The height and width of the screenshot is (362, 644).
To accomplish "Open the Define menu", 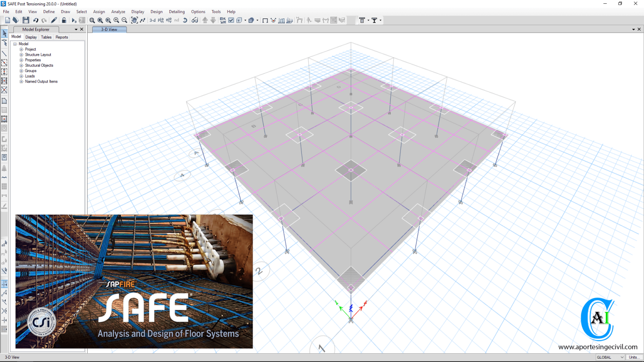I will pos(49,11).
